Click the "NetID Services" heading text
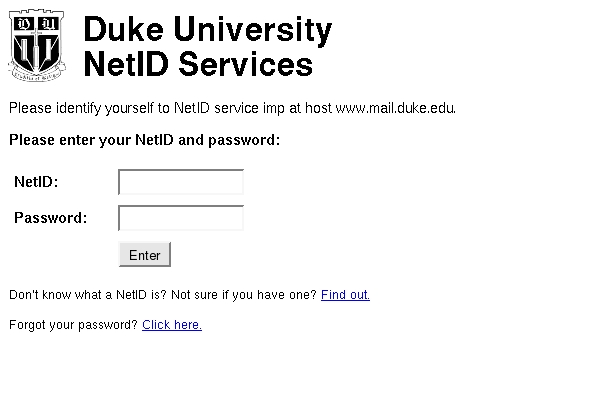This screenshot has height=397, width=608. 198,64
